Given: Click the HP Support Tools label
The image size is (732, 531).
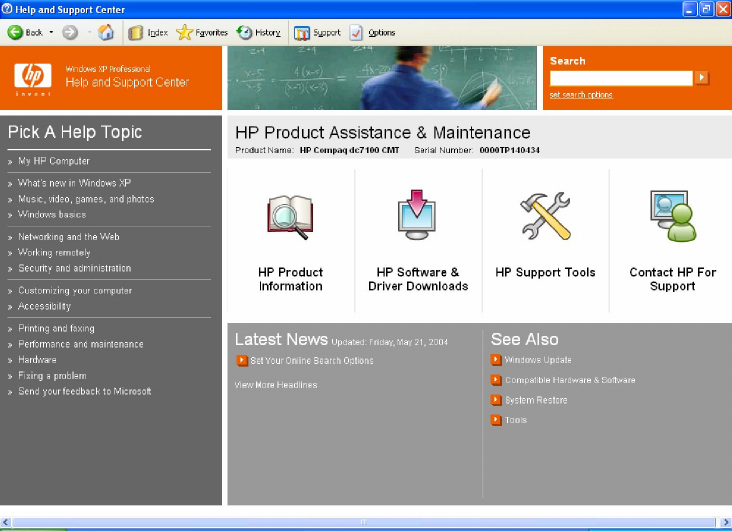Looking at the screenshot, I should tap(545, 272).
